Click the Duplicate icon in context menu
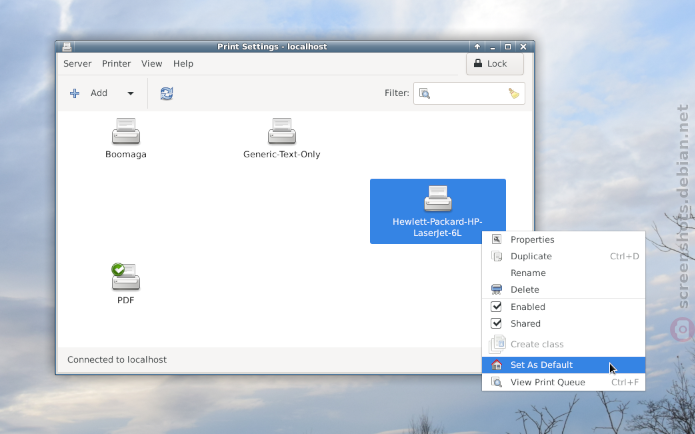The image size is (695, 434). pyautogui.click(x=496, y=256)
